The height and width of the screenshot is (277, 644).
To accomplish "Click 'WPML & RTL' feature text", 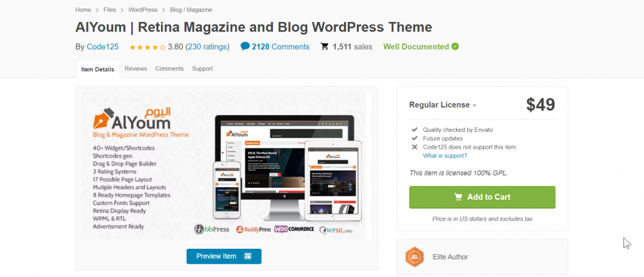I will click(109, 219).
